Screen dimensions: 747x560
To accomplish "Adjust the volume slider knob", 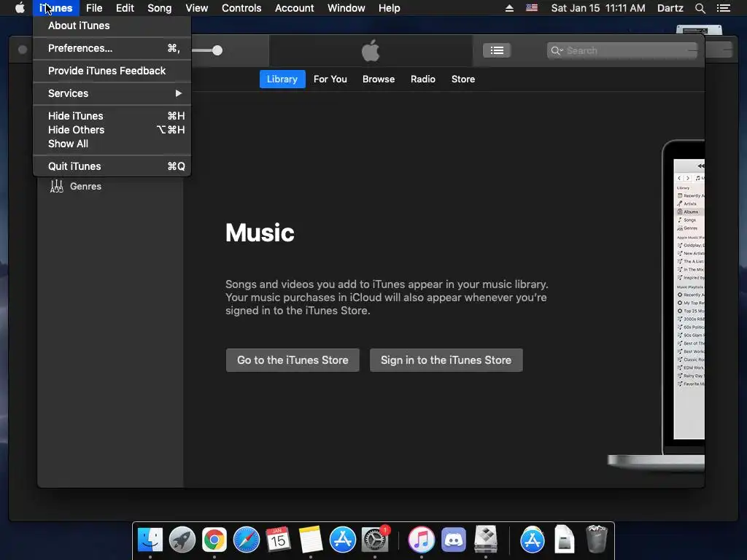I will [217, 50].
